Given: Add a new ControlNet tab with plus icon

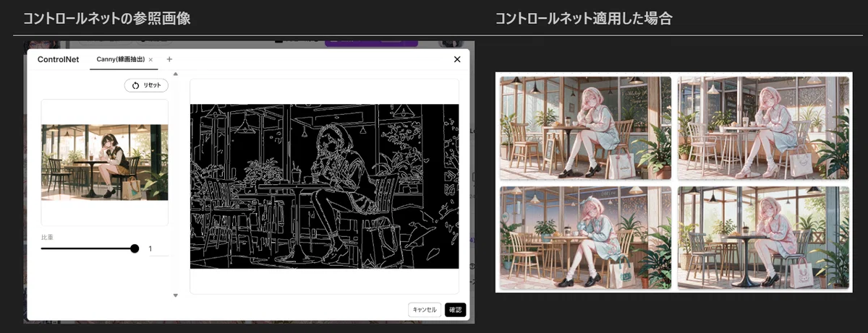Looking at the screenshot, I should pos(169,59).
